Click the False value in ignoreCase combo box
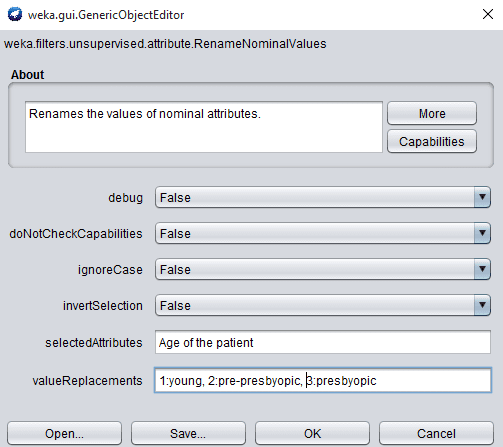The width and height of the screenshot is (503, 447). coord(175,270)
